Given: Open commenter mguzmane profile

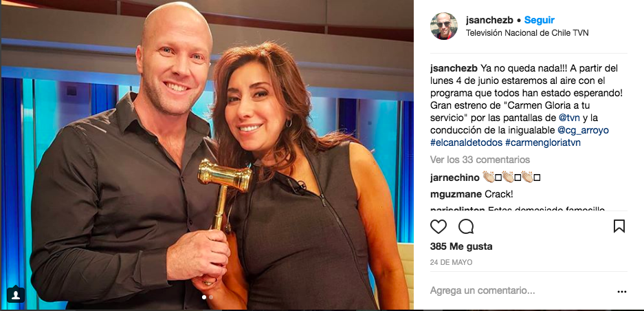Looking at the screenshot, I should pyautogui.click(x=456, y=194).
